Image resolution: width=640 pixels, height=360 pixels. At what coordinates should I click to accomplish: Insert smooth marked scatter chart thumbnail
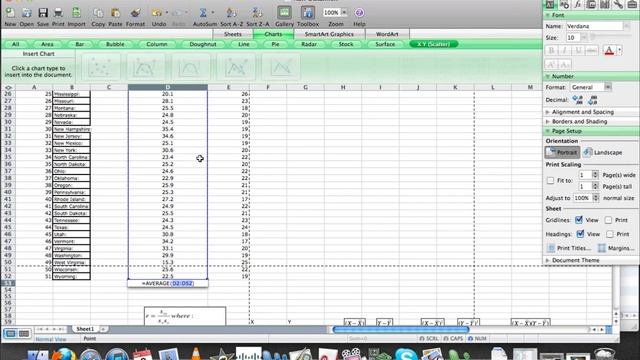pyautogui.click(x=146, y=67)
